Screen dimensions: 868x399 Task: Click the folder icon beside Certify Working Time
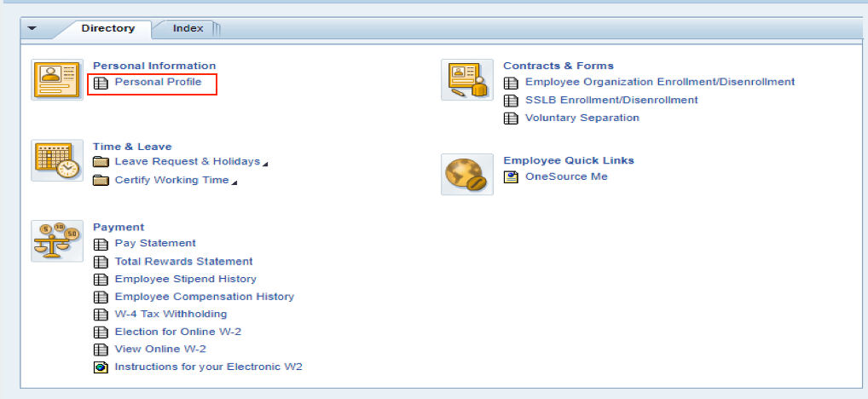coord(101,180)
